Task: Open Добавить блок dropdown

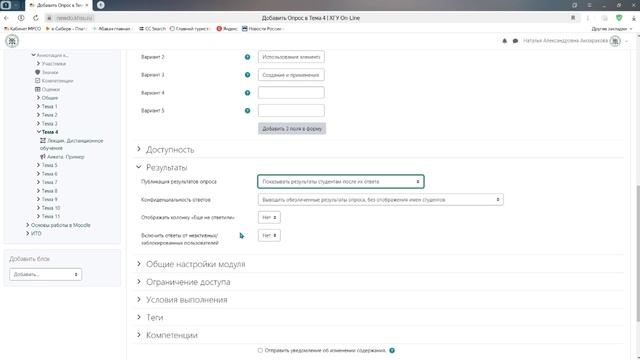Action: pyautogui.click(x=45, y=274)
